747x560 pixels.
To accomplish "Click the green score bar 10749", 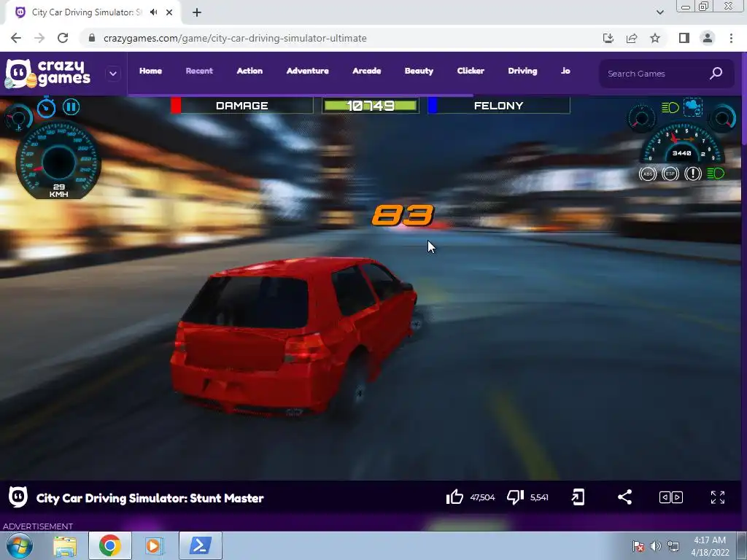I will click(370, 105).
